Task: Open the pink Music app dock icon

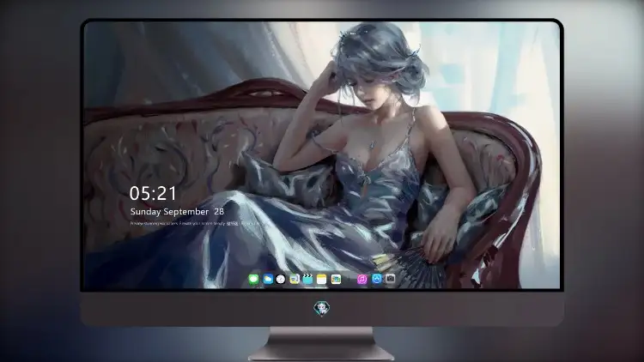Action: (x=361, y=280)
